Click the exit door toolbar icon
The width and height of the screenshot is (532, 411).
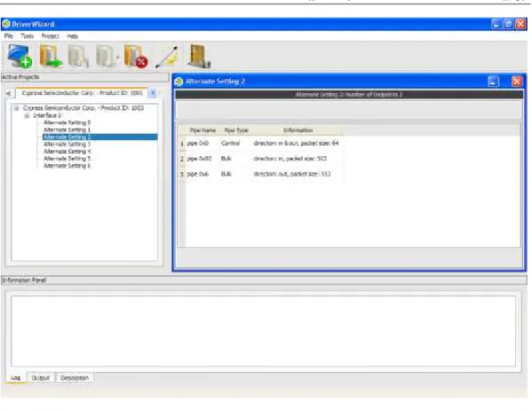pyautogui.click(x=199, y=56)
